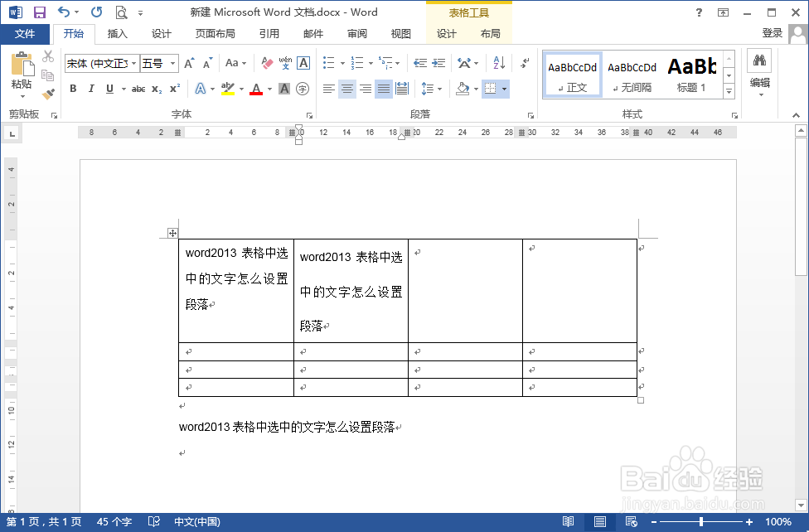Undo the last action

pyautogui.click(x=64, y=12)
